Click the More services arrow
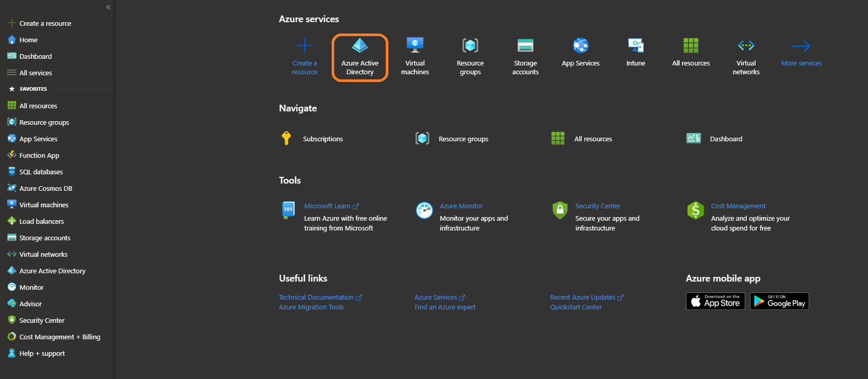Viewport: 868px width, 379px height. pos(801,46)
